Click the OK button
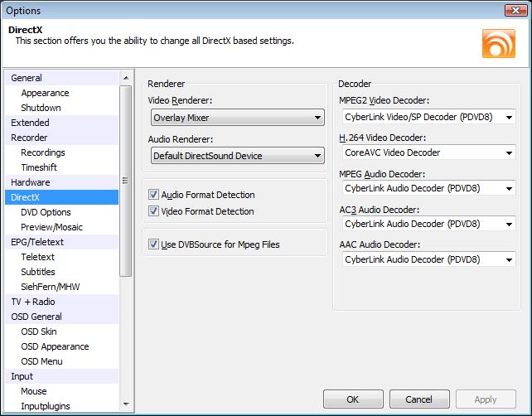The width and height of the screenshot is (532, 416). 352,399
